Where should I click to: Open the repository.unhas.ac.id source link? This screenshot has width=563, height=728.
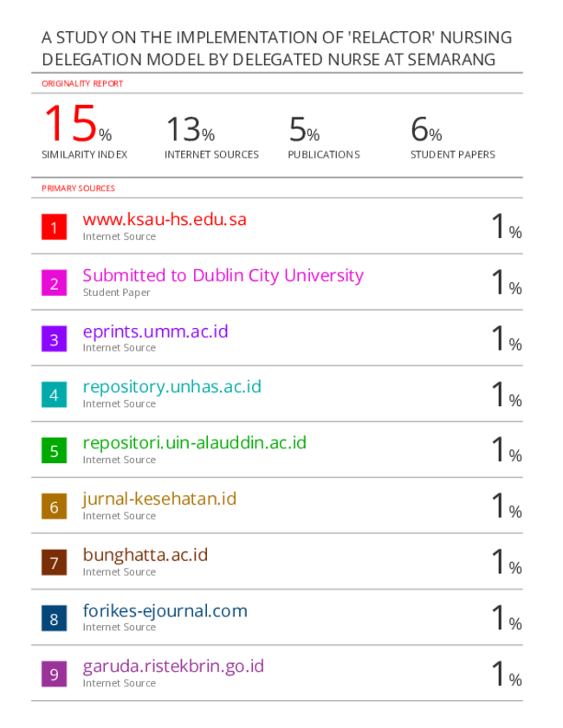[x=171, y=387]
